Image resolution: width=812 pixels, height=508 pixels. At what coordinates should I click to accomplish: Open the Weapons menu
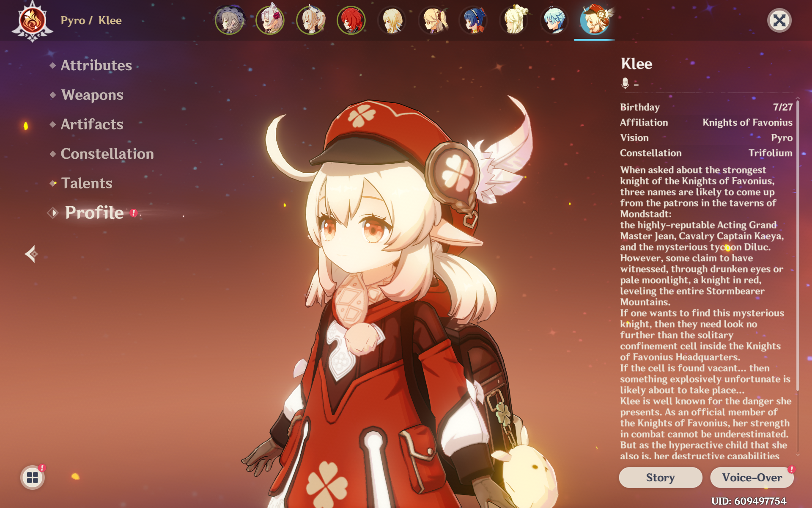pyautogui.click(x=92, y=95)
